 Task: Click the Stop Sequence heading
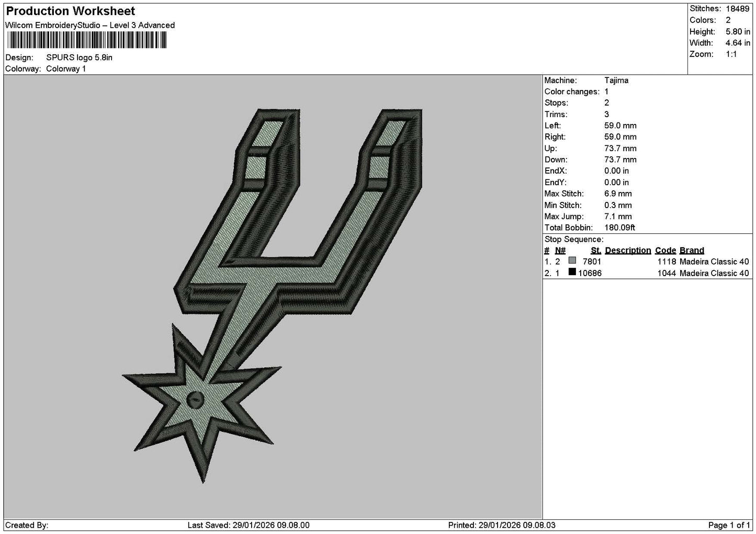[574, 240]
